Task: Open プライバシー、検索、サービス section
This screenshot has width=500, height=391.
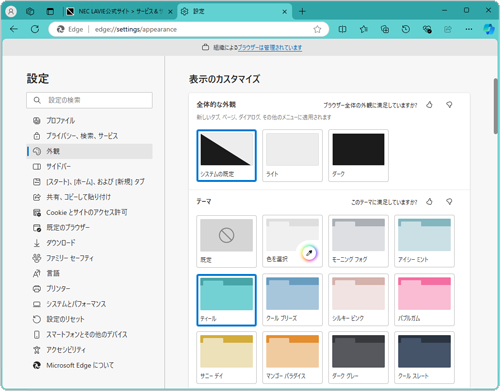Action: [x=89, y=136]
